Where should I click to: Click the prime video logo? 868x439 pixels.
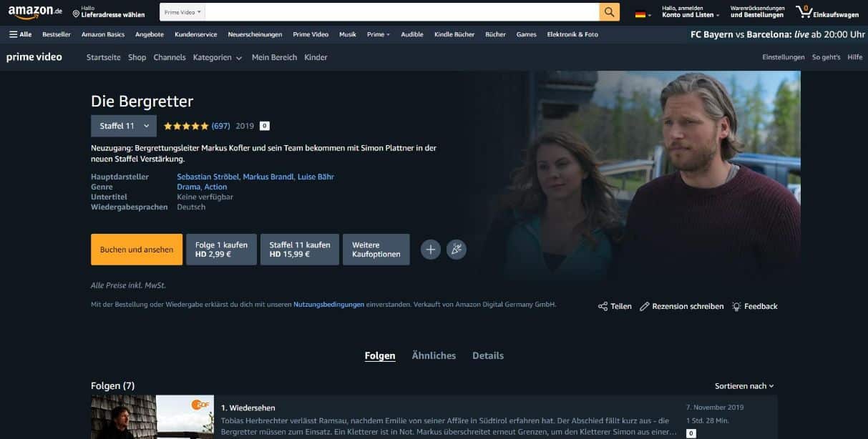(34, 57)
